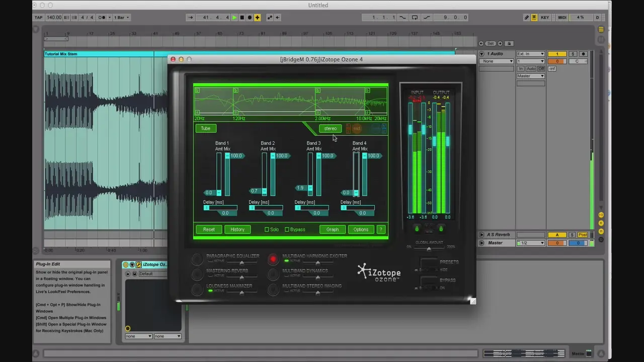Image resolution: width=644 pixels, height=362 pixels.
Task: Click the Band 2 Delay slider
Action: pyautogui.click(x=266, y=208)
